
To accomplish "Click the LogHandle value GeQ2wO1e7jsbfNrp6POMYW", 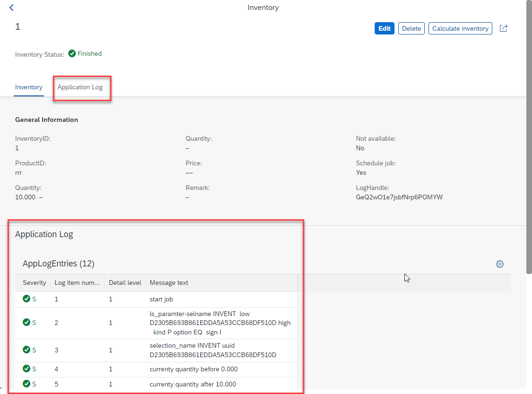I will point(399,197).
